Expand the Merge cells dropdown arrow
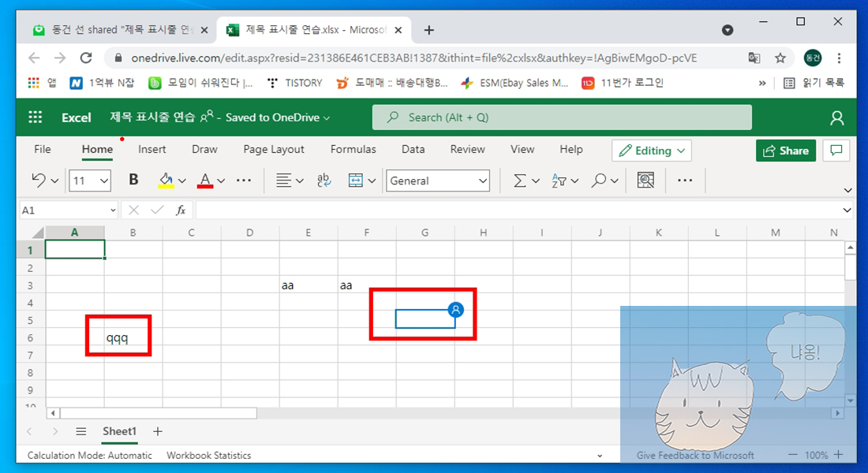 click(x=372, y=181)
